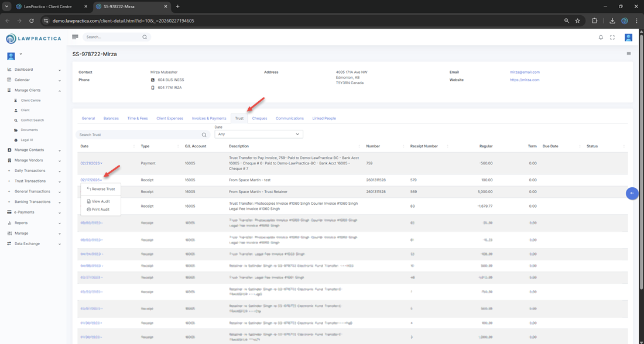Click the user profile avatar top right

tap(628, 37)
